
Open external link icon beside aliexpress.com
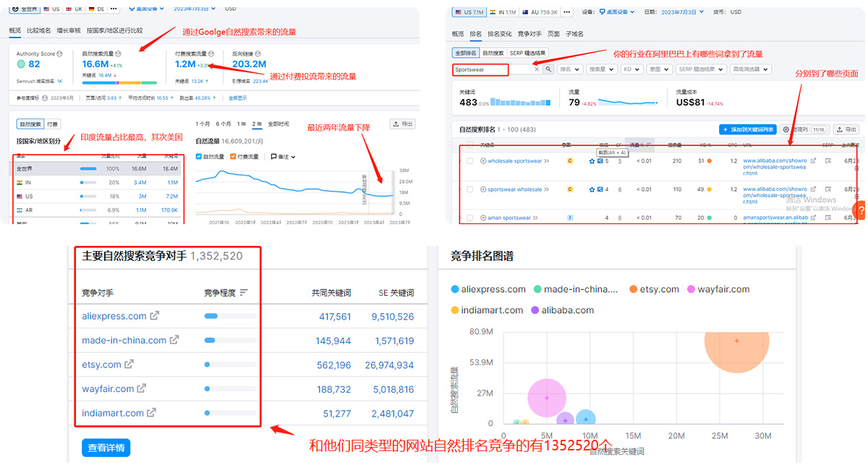pos(154,316)
